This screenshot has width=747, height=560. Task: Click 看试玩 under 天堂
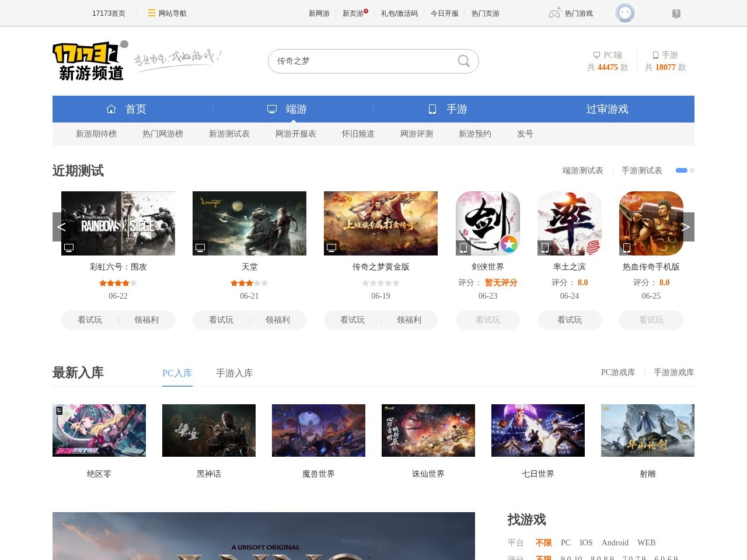(x=221, y=320)
